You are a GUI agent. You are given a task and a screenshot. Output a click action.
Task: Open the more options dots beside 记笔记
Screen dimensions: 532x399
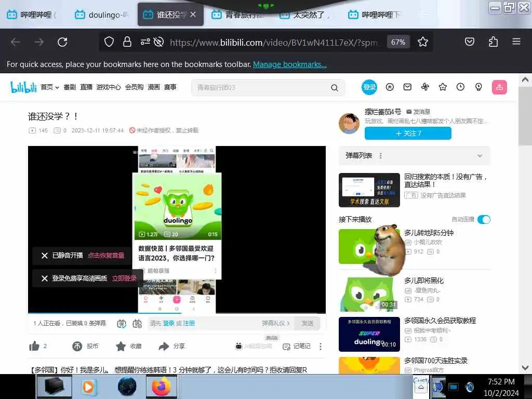pos(321,346)
